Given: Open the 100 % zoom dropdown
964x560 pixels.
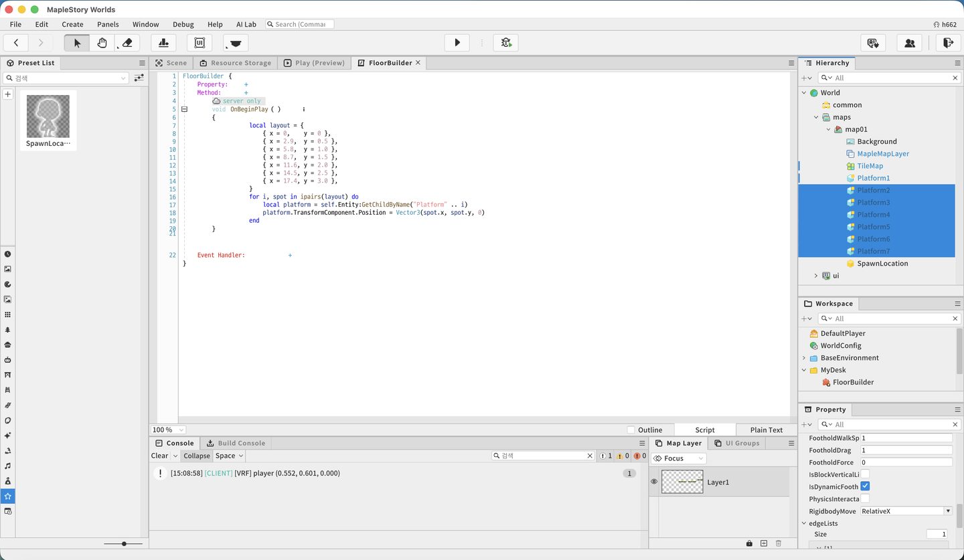Looking at the screenshot, I should click(168, 430).
